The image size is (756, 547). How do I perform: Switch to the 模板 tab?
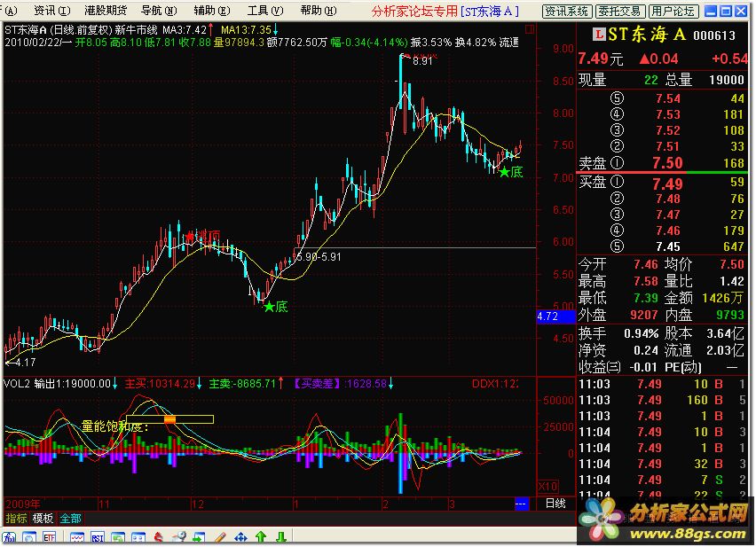[43, 519]
